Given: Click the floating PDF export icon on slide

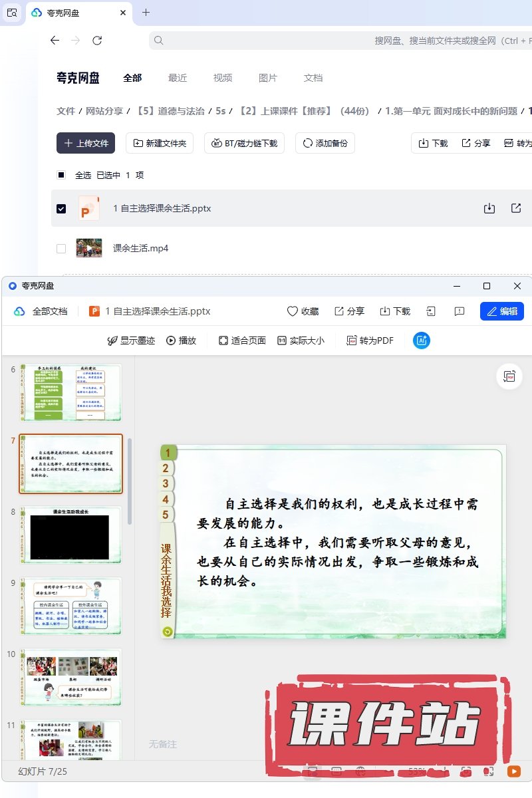Looking at the screenshot, I should tap(509, 376).
